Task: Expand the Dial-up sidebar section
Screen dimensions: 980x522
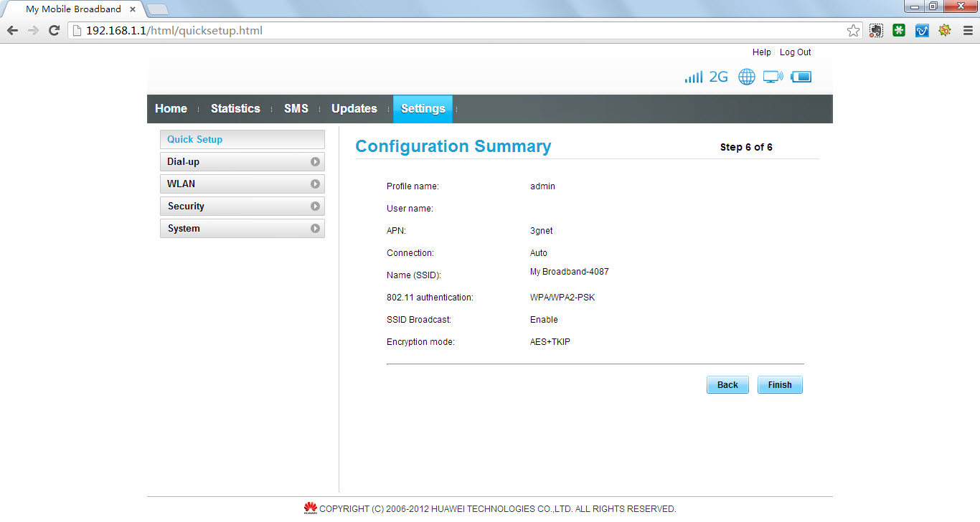Action: (x=242, y=162)
